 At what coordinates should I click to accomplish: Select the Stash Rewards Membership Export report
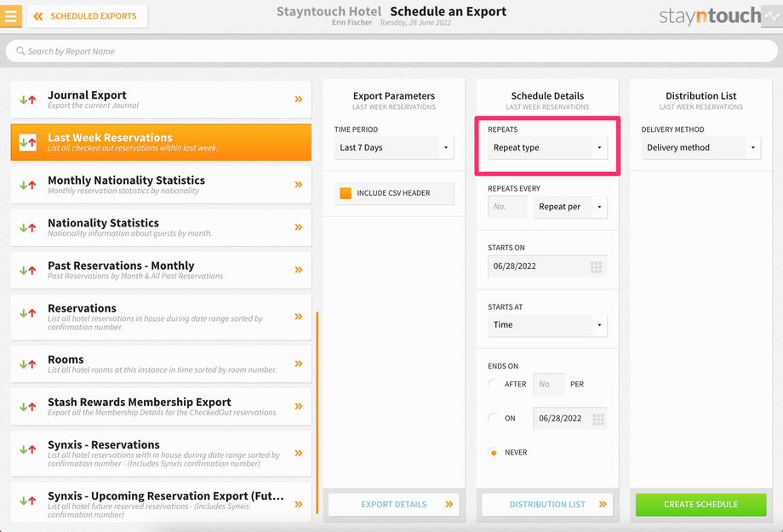click(161, 407)
